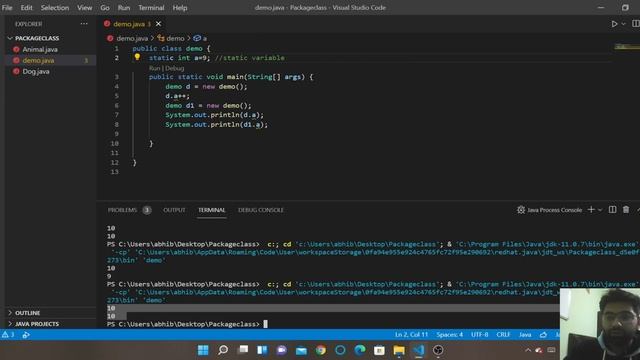Open the Selection menu
This screenshot has height=360, width=640.
pyautogui.click(x=55, y=8)
